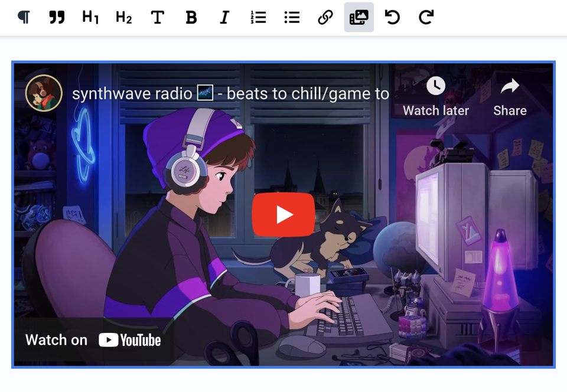The image size is (567, 392).
Task: Open the synthwave radio video title
Action: (230, 94)
